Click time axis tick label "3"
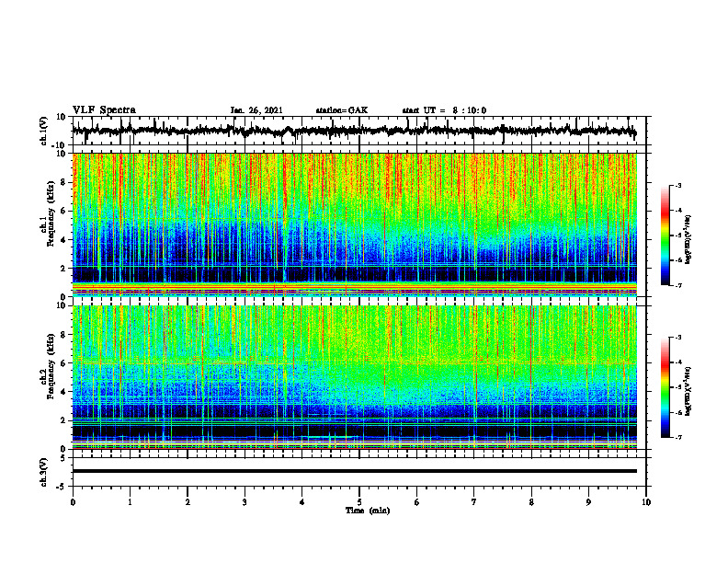 point(245,502)
